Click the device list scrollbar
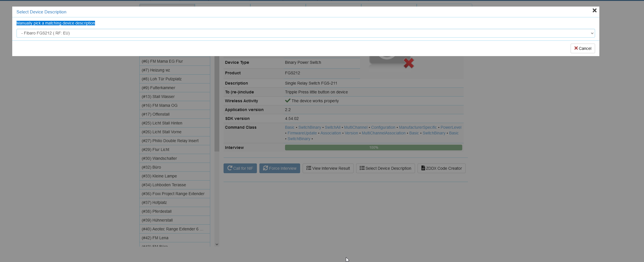644x262 pixels. 217,104
